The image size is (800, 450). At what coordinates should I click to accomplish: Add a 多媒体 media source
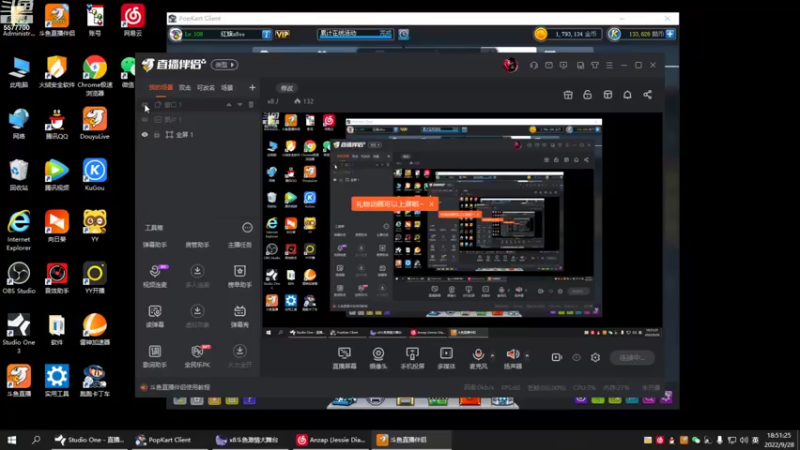tap(446, 358)
